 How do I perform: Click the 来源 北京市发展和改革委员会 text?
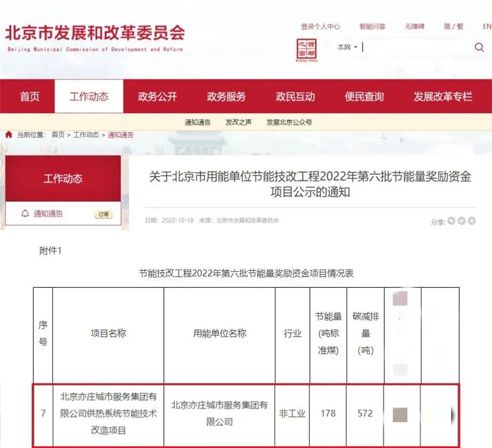pos(239,220)
